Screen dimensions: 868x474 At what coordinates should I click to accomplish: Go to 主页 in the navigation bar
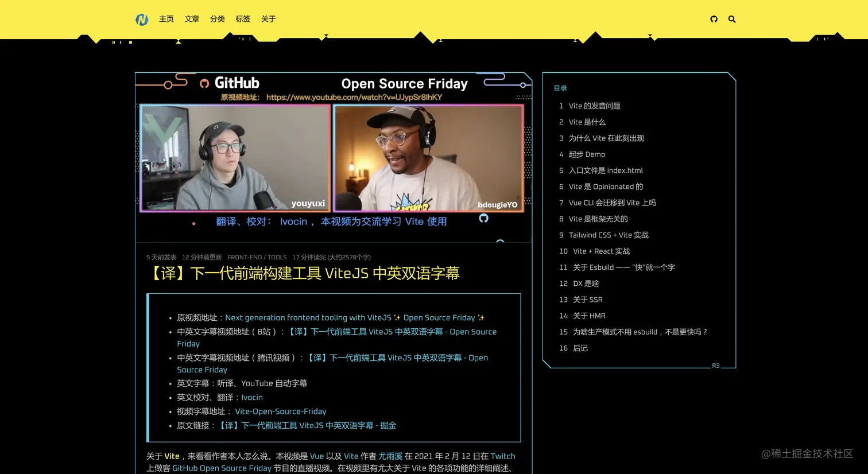coord(166,19)
